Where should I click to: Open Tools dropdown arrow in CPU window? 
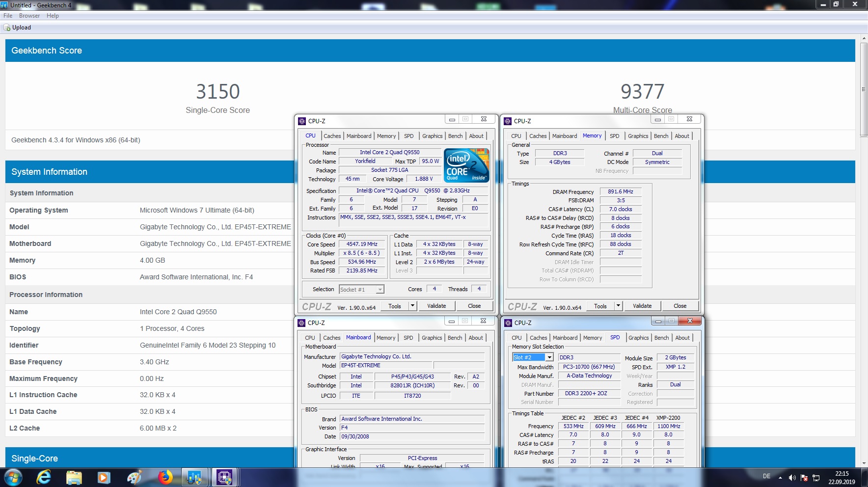coord(412,306)
